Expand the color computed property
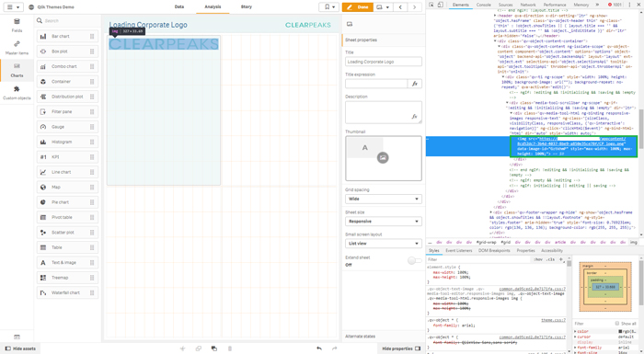644x354 pixels. click(575, 331)
